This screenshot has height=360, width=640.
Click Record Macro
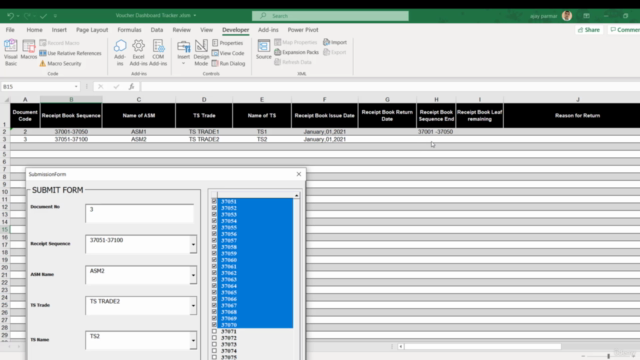[60, 43]
